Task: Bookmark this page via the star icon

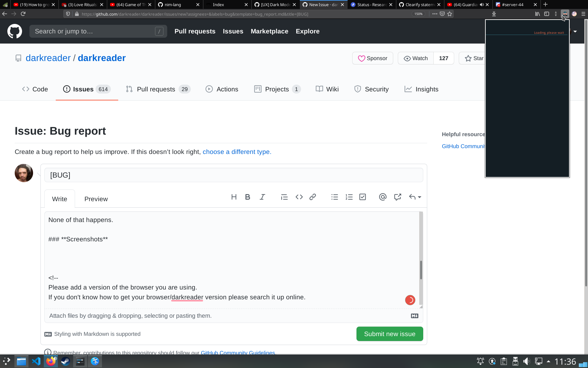Action: click(x=449, y=14)
